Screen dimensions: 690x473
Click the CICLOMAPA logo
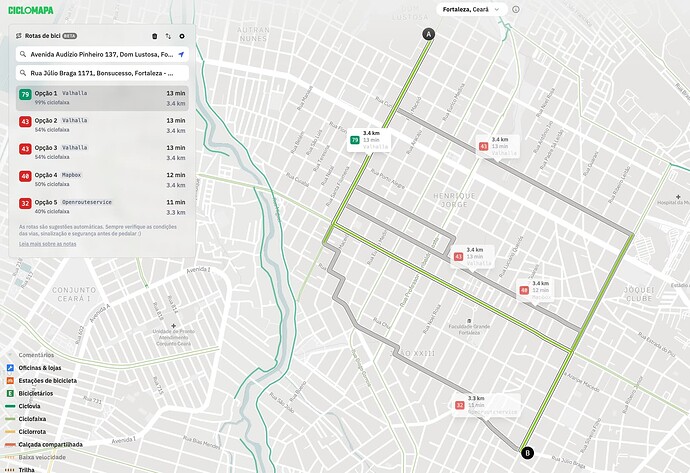(31, 10)
